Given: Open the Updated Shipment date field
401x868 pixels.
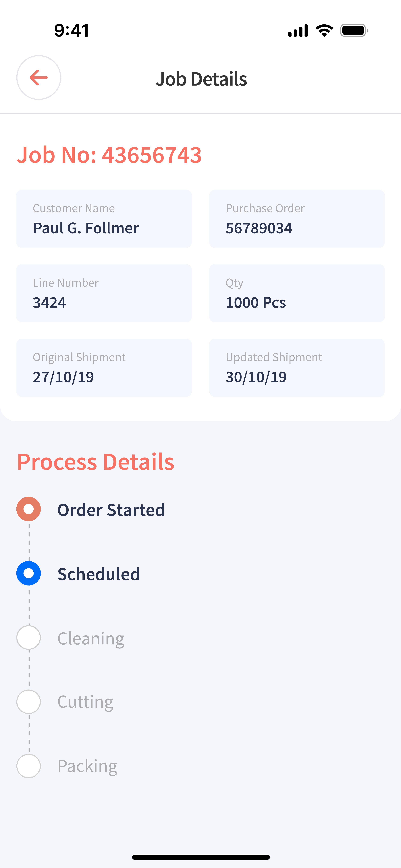Looking at the screenshot, I should point(296,368).
